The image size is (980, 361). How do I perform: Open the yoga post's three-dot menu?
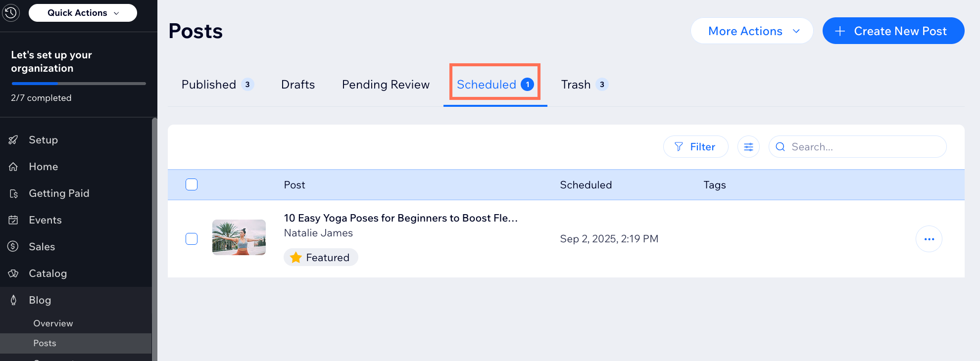929,239
